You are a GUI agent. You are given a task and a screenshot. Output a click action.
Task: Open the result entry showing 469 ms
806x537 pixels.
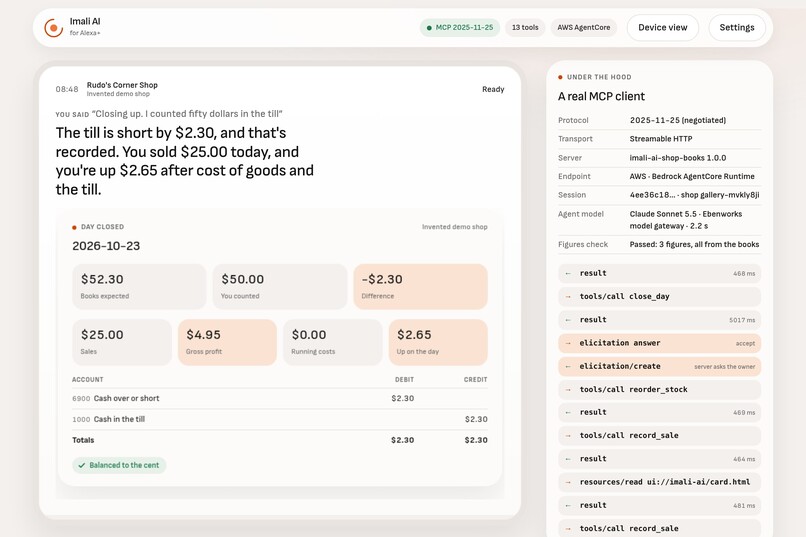point(660,412)
